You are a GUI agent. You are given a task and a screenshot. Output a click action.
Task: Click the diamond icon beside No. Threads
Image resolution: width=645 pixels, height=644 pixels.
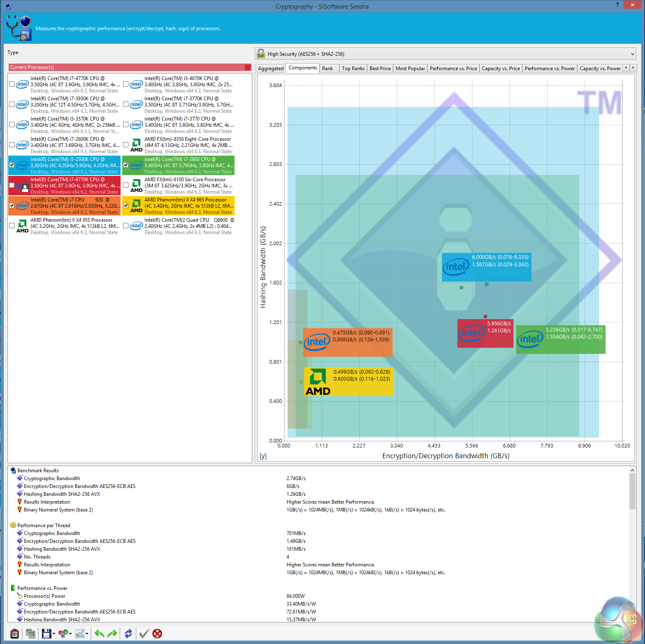19,556
